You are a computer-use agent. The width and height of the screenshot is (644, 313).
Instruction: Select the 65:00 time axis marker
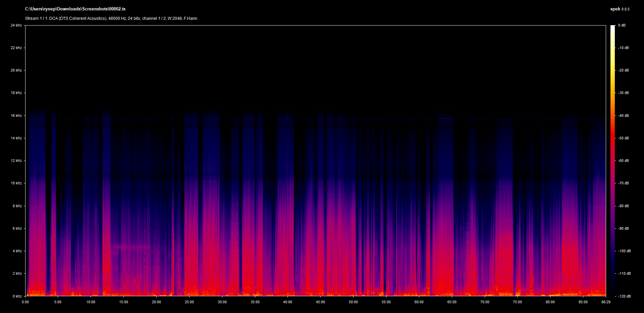451,302
